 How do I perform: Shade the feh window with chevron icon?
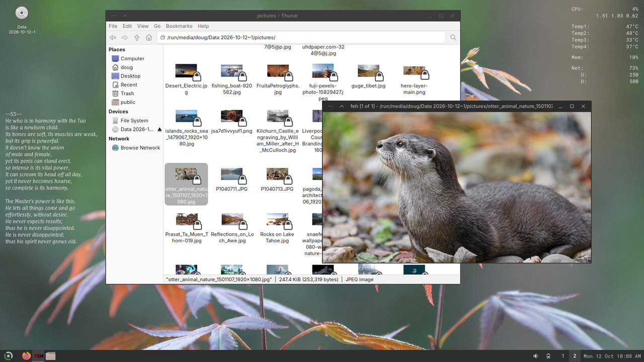point(342,106)
